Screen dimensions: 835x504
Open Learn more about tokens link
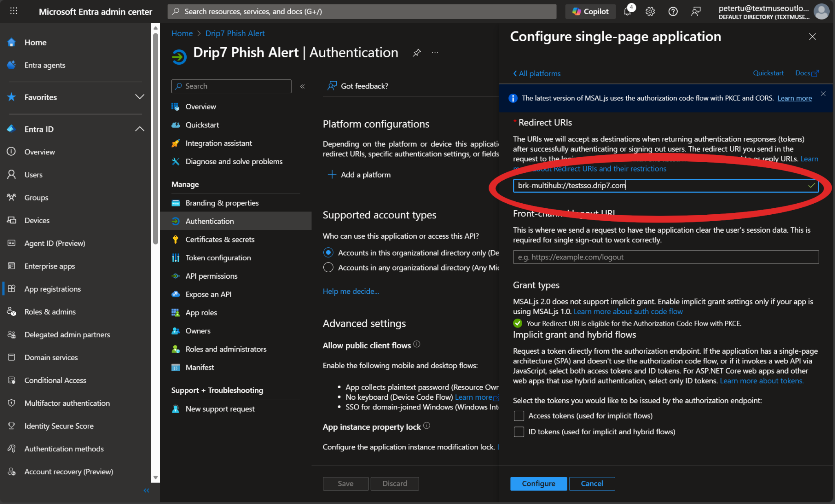762,381
